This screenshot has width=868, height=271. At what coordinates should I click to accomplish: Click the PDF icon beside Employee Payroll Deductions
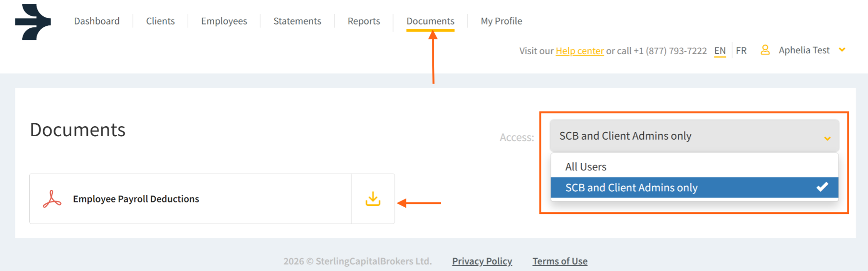(52, 199)
